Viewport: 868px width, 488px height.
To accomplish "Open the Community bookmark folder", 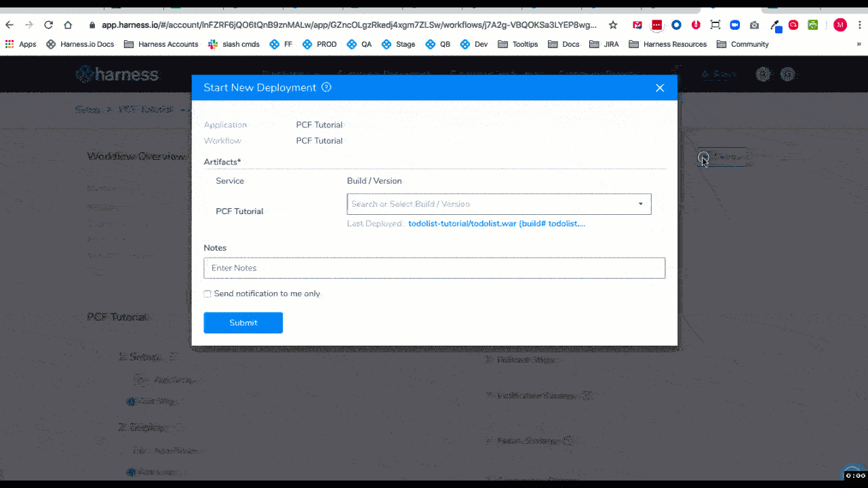I will point(743,44).
